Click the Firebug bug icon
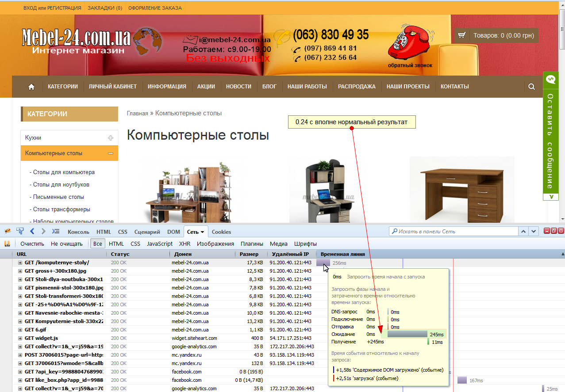Screen dimensions: 565x392 click(7, 231)
